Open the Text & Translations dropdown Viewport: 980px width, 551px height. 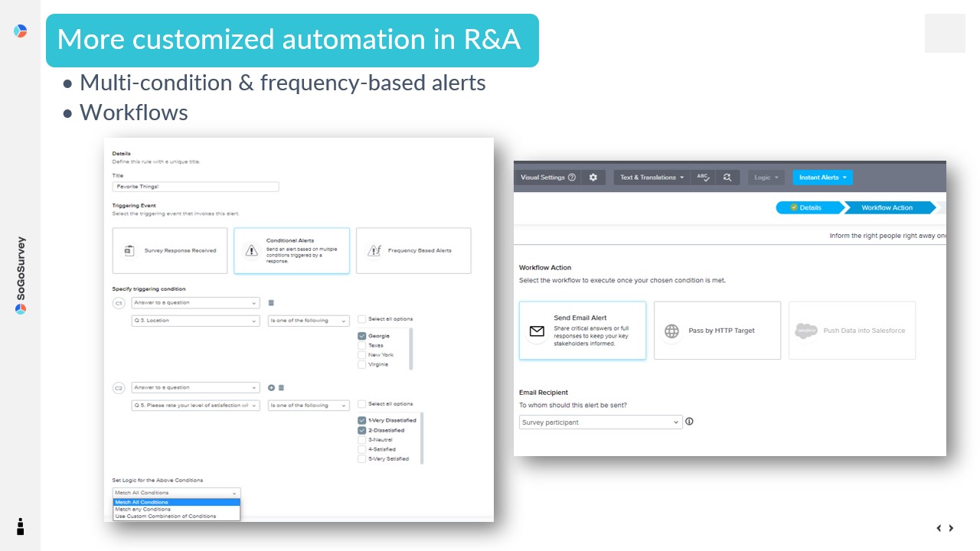pos(652,178)
